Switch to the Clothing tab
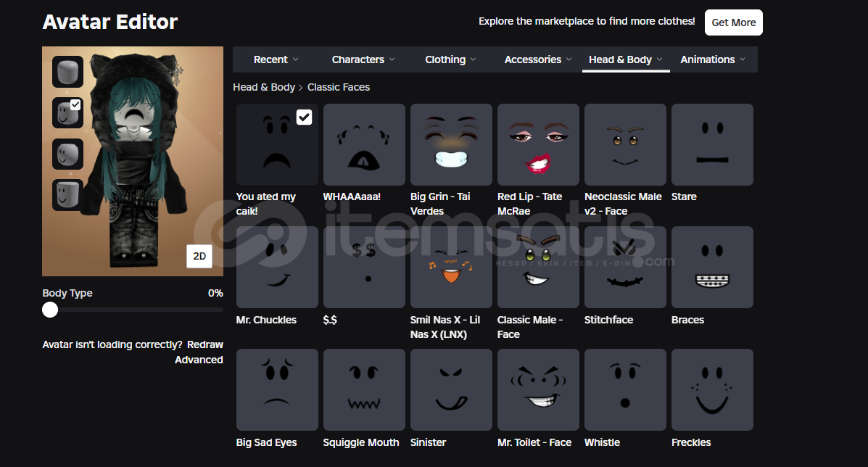 click(450, 59)
